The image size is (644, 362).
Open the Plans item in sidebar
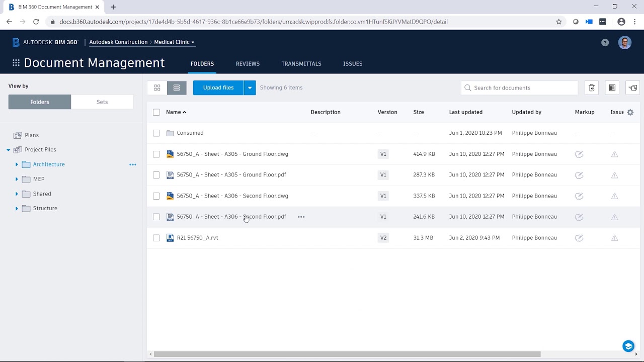32,135
